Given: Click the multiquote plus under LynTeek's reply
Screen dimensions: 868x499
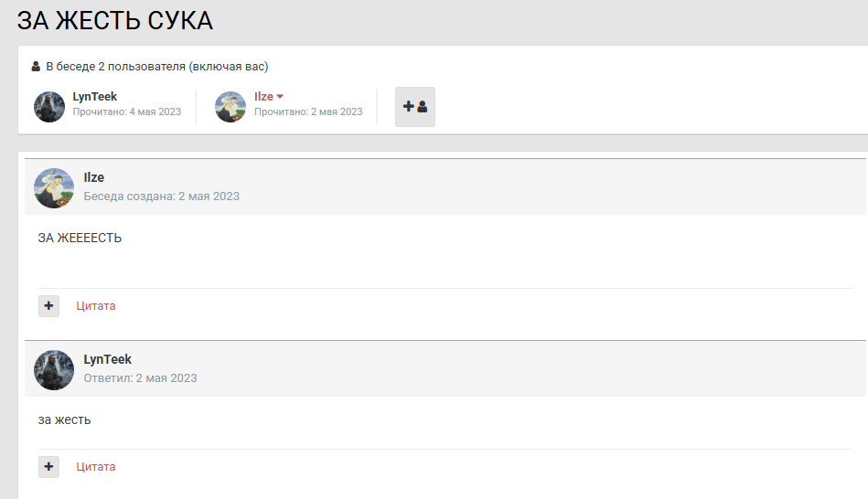Looking at the screenshot, I should [x=48, y=467].
